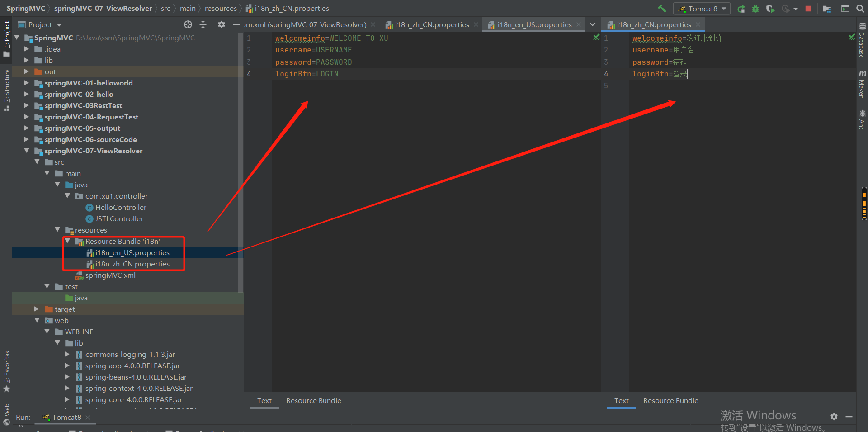This screenshot has width=868, height=432.
Task: Click SpringMVC breadcrumb
Action: pyautogui.click(x=26, y=8)
